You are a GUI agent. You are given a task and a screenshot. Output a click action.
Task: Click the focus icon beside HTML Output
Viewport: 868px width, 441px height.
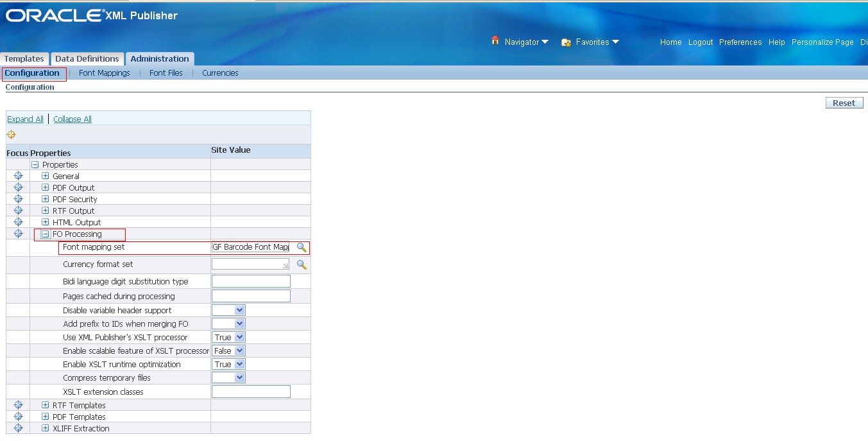click(x=17, y=221)
